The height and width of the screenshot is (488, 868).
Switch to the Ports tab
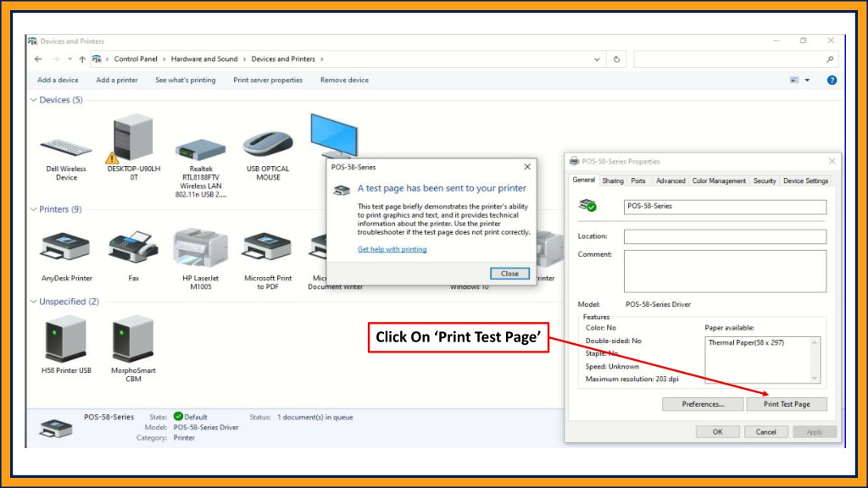coord(637,181)
